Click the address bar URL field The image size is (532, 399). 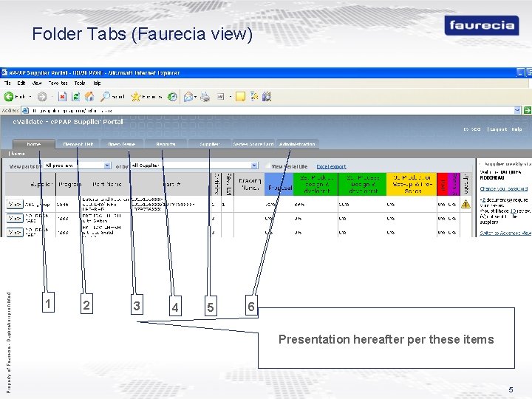(271, 110)
